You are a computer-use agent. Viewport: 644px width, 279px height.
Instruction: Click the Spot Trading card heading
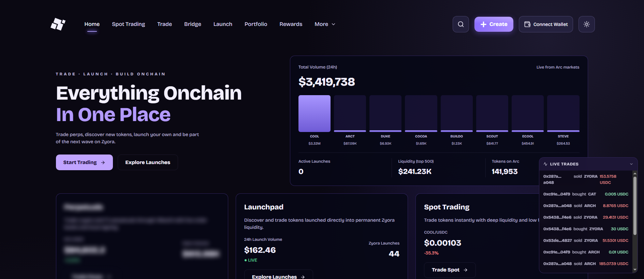tap(447, 207)
